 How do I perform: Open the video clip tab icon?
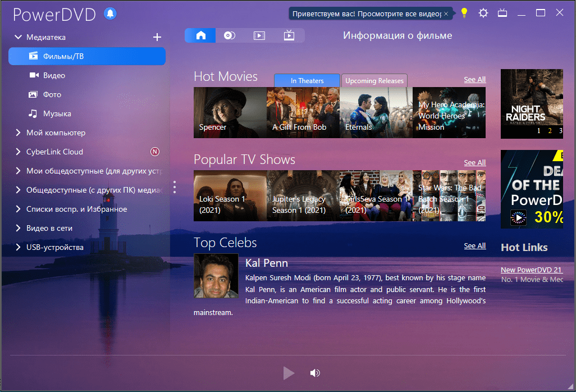259,35
